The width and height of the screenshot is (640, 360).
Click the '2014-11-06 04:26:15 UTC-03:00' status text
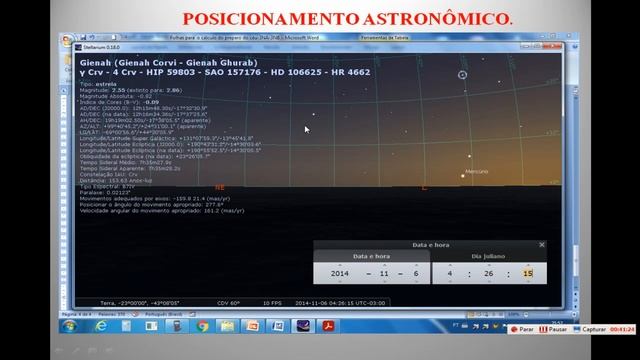(340, 303)
